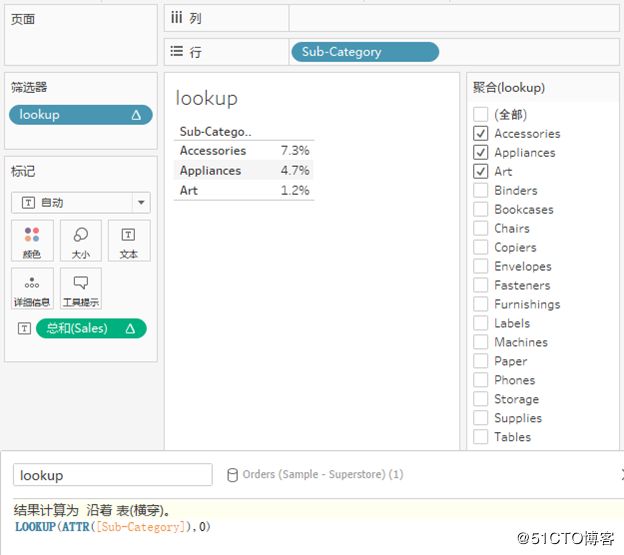Image resolution: width=624 pixels, height=555 pixels.
Task: Click the lookup pill in the filters shelf
Action: (x=80, y=115)
